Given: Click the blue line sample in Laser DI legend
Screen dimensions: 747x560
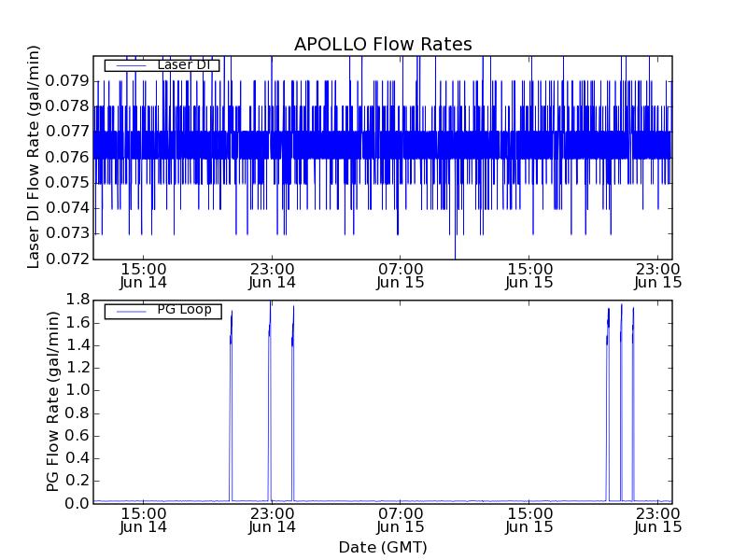Looking at the screenshot, I should point(132,65).
